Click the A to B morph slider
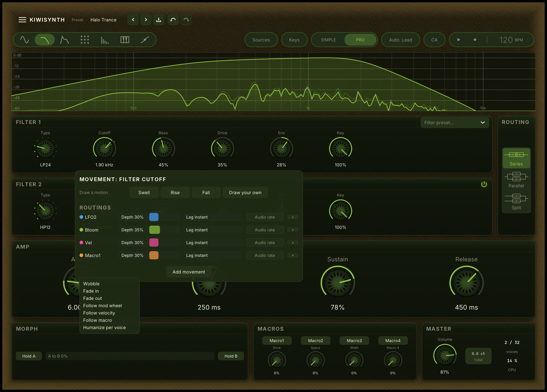This screenshot has width=547, height=392. (130, 356)
